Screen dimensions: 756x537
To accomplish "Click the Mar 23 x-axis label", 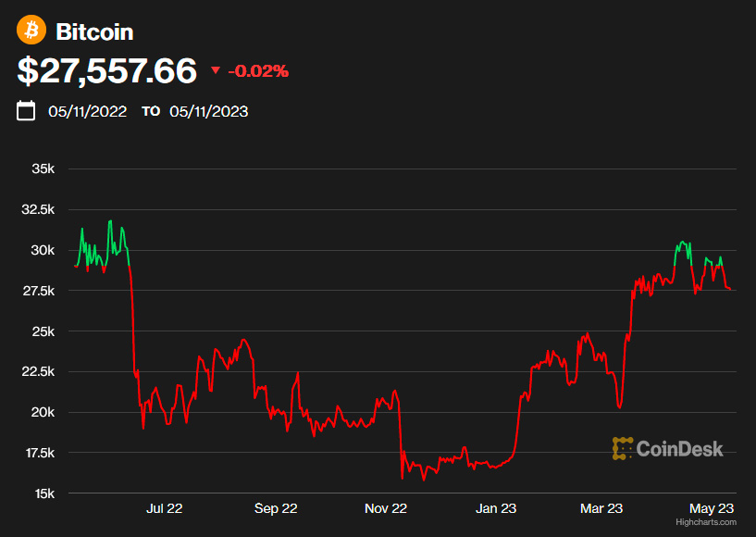I will [x=601, y=508].
